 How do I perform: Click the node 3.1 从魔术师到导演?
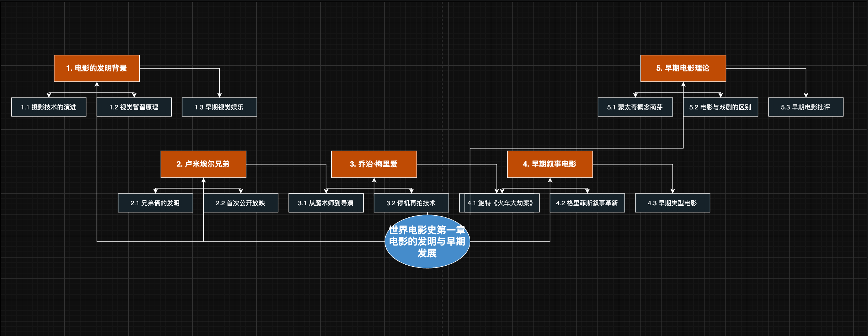click(x=326, y=202)
